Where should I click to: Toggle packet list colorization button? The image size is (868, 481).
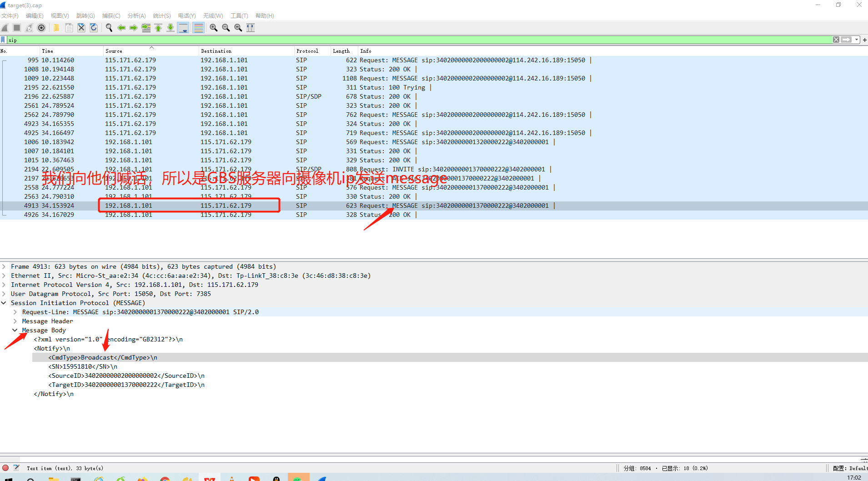click(199, 28)
